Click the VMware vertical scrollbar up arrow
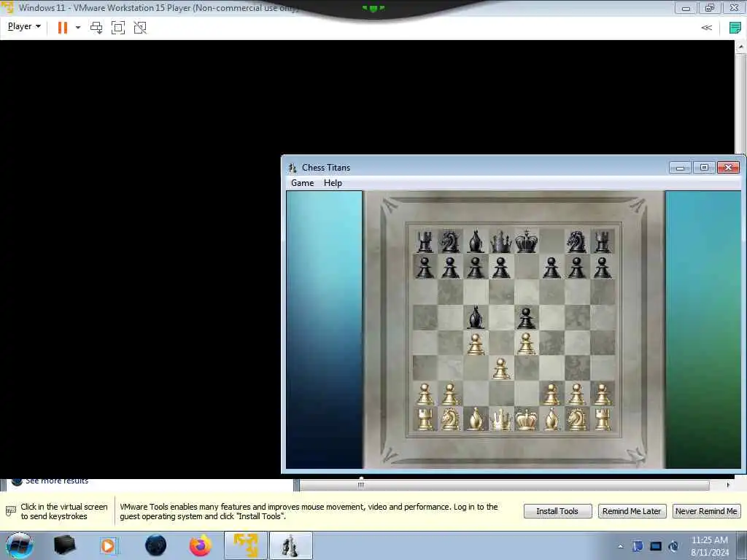The height and width of the screenshot is (560, 747). coord(740,47)
